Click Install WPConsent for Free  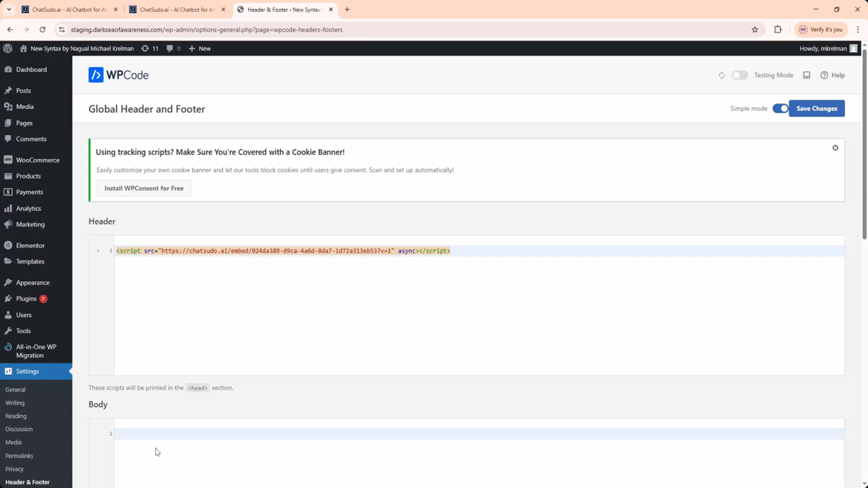[144, 188]
